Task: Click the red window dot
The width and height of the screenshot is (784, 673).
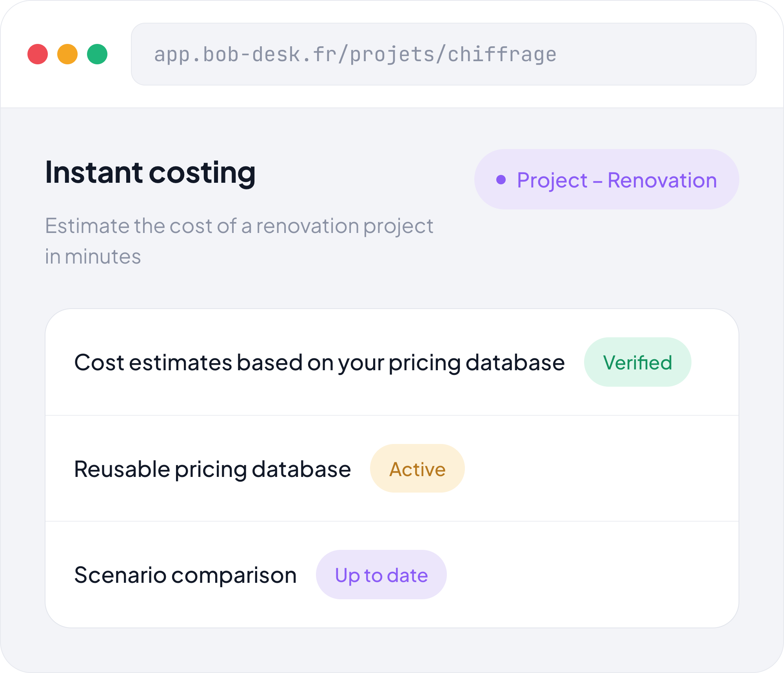Action: [x=38, y=54]
